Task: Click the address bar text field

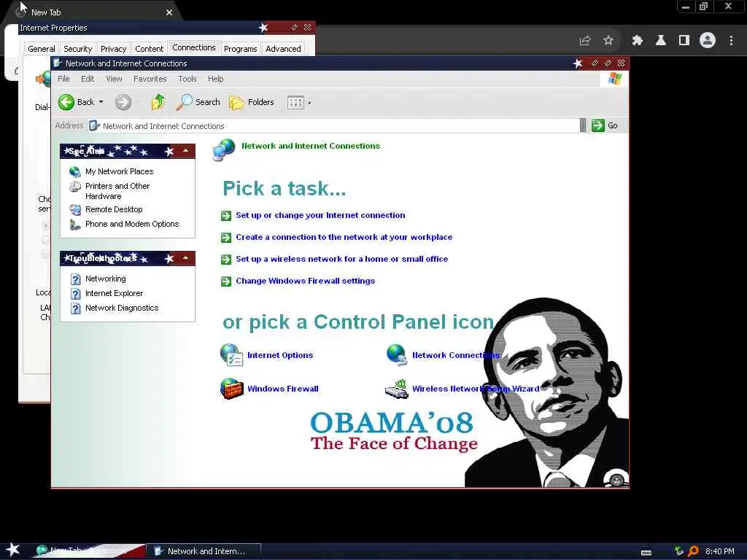Action: 333,125
